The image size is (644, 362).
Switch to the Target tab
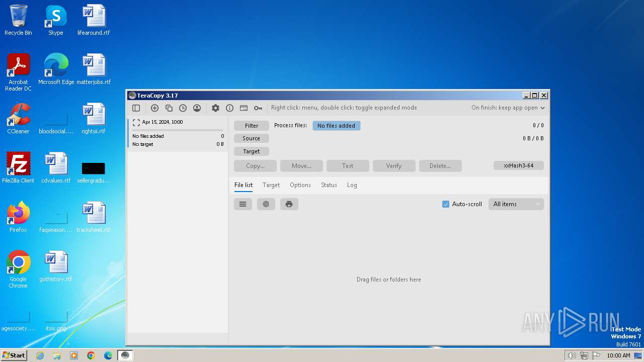tap(271, 185)
